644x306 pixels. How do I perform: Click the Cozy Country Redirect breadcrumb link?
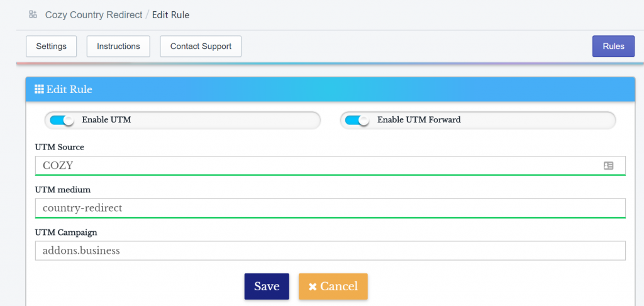[x=94, y=15]
